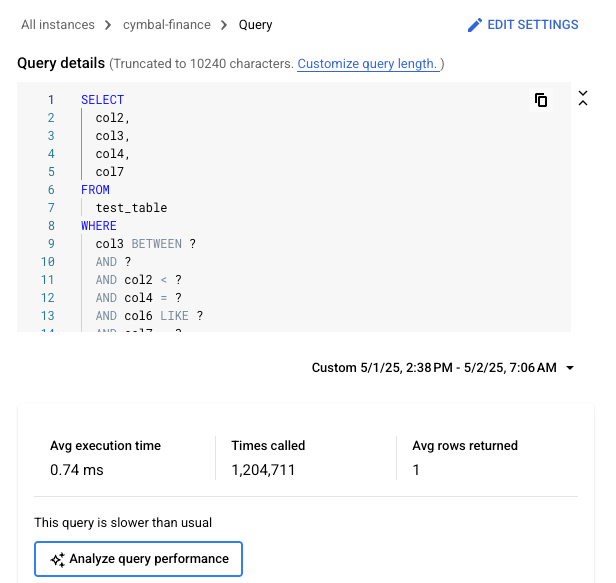Click Analyze query performance button

[x=139, y=559]
